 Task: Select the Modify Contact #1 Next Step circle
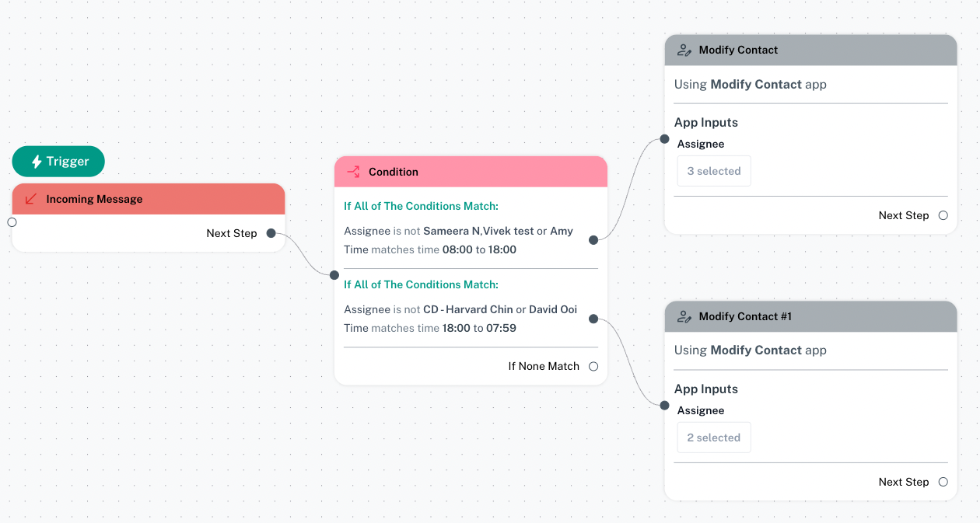pos(943,482)
